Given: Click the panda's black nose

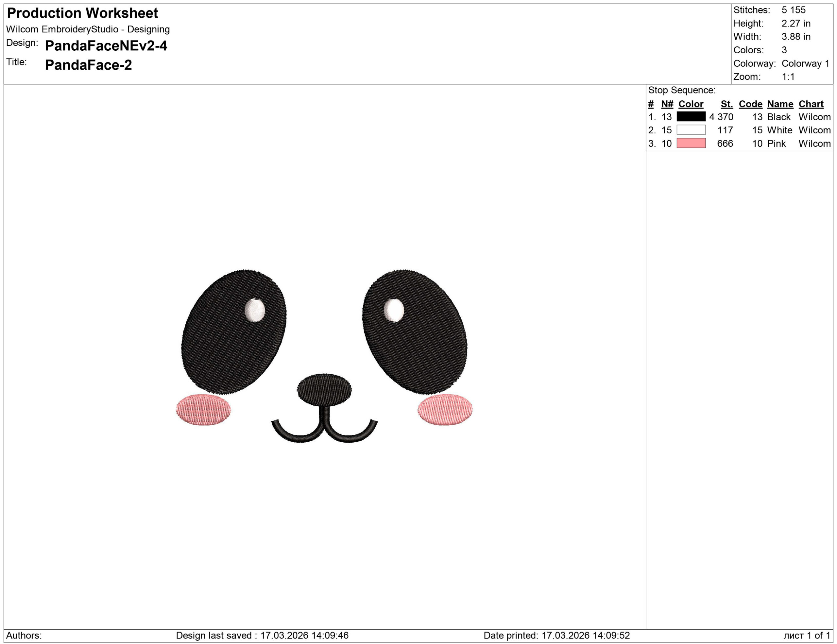Looking at the screenshot, I should (x=324, y=390).
